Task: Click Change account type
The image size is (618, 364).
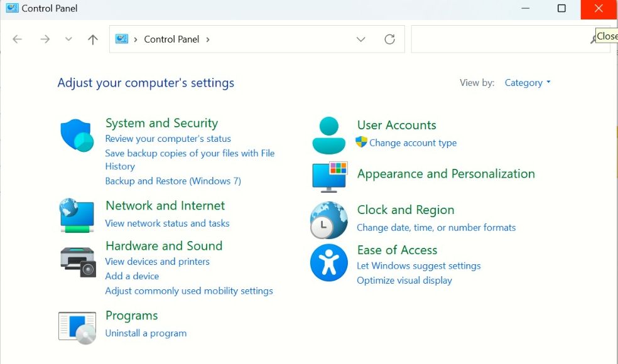Action: 413,143
